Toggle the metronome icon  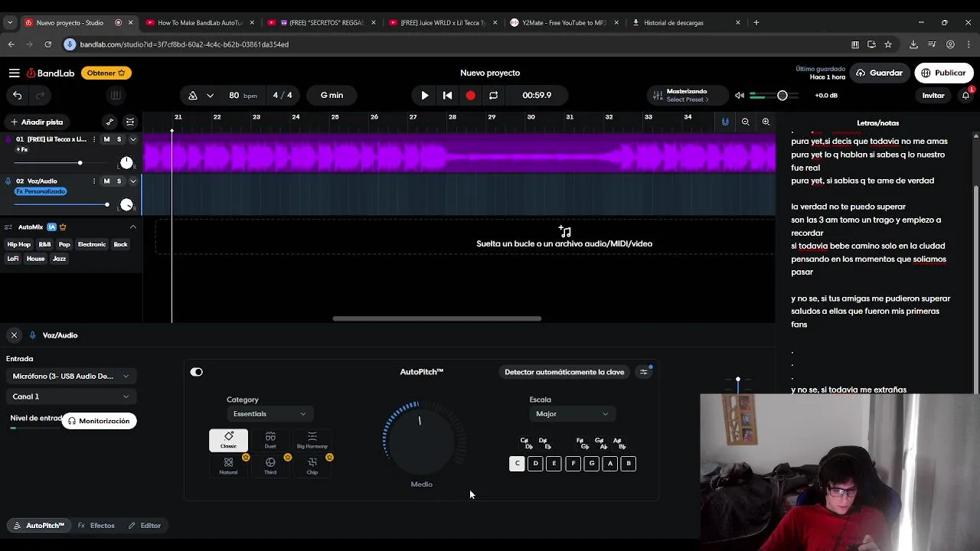[193, 95]
